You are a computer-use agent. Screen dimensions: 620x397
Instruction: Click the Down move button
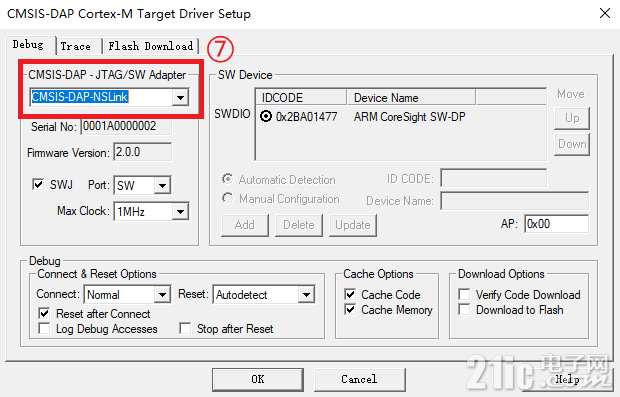[x=572, y=144]
